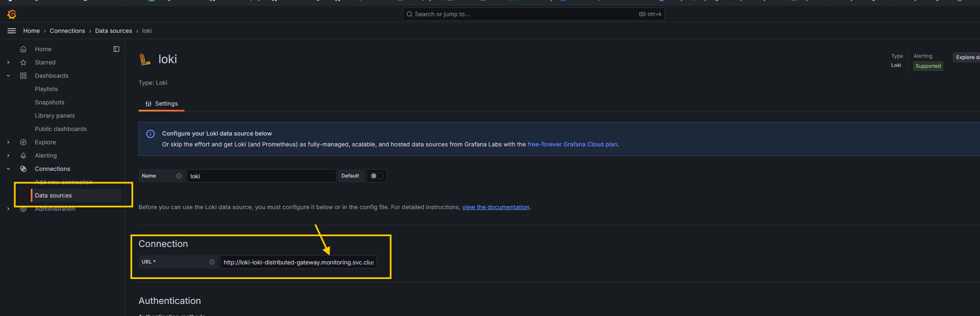Expand the Explore section chevron
Image resolution: width=980 pixels, height=316 pixels.
[x=8, y=142]
